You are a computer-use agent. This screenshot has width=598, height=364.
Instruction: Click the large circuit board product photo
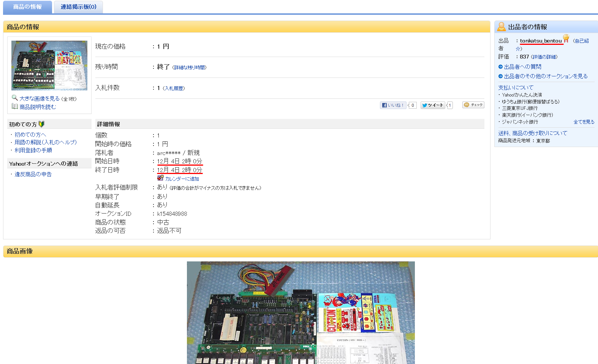point(301,313)
